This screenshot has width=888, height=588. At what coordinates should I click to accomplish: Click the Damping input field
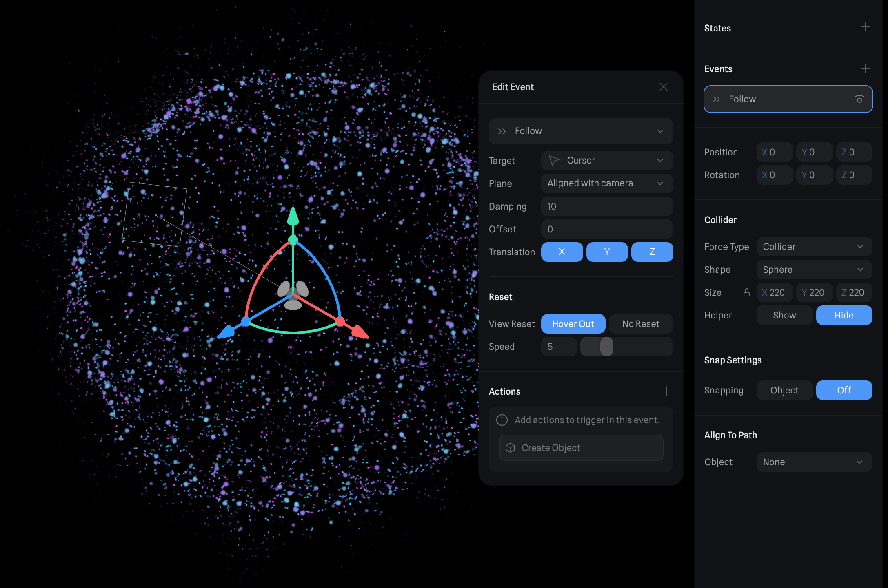pos(607,206)
